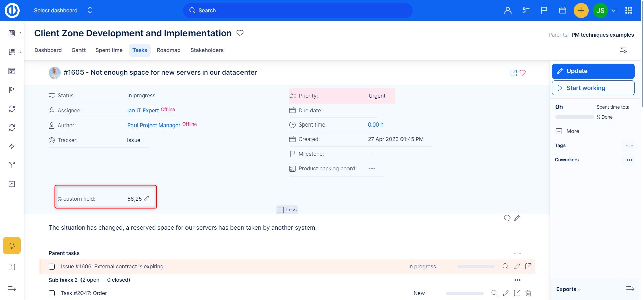Click the yellow plus quick-add button

pyautogui.click(x=581, y=10)
